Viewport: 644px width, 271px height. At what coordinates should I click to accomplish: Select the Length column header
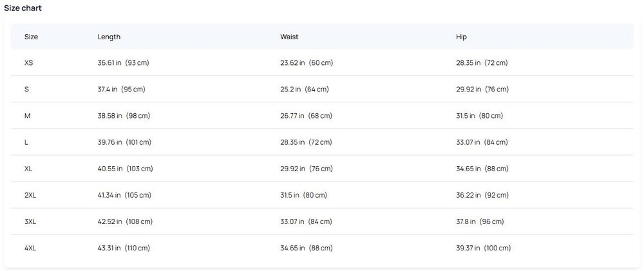coord(109,37)
